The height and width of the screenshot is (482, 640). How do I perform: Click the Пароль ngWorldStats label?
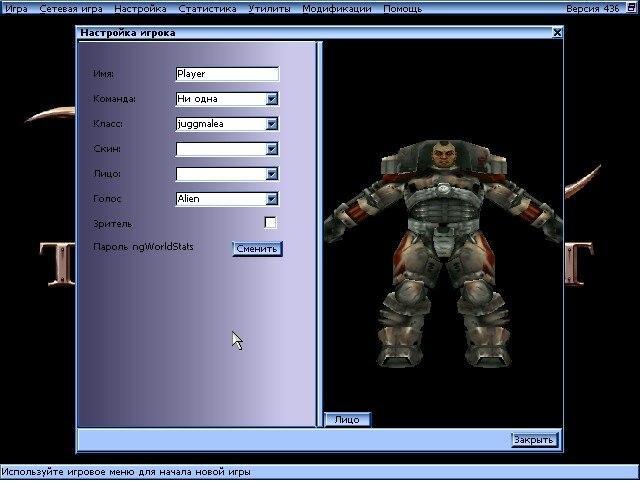[x=143, y=247]
